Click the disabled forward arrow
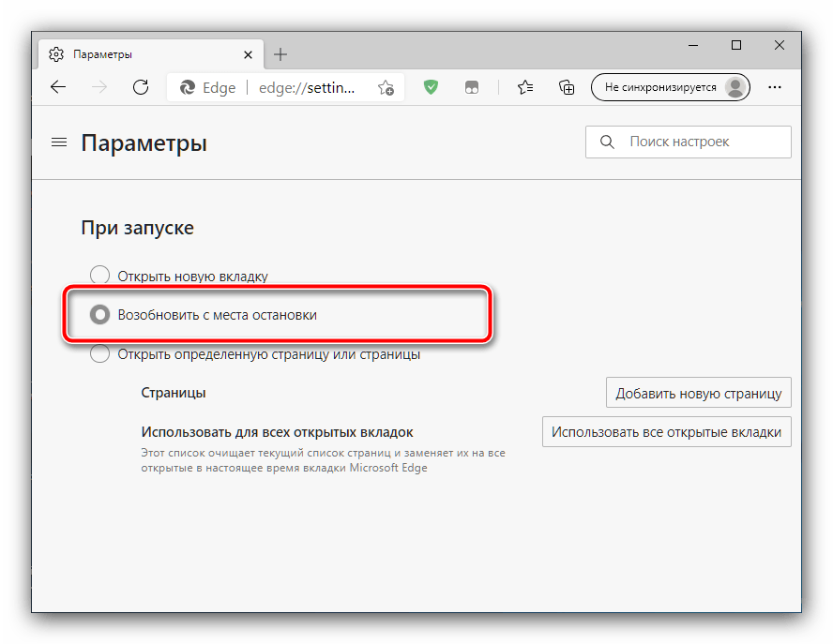Image resolution: width=833 pixels, height=644 pixels. coord(99,87)
